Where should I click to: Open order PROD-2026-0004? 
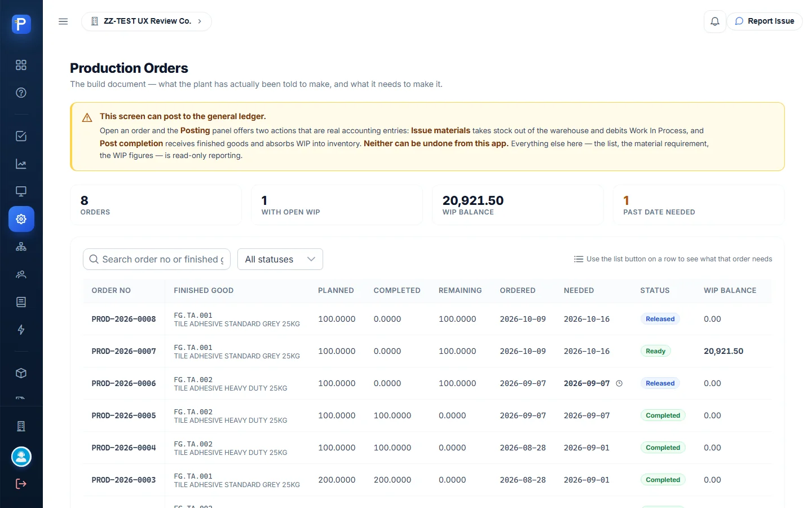coord(123,448)
